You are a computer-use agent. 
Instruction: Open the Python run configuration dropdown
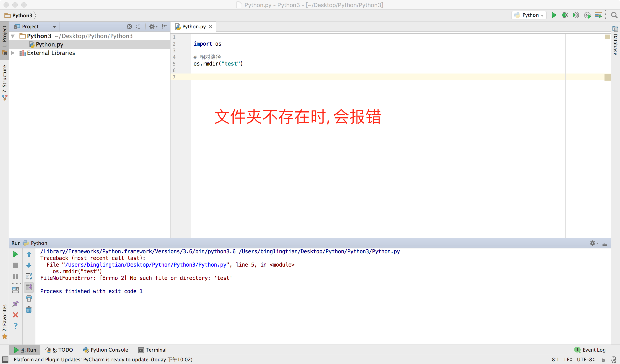tap(529, 15)
